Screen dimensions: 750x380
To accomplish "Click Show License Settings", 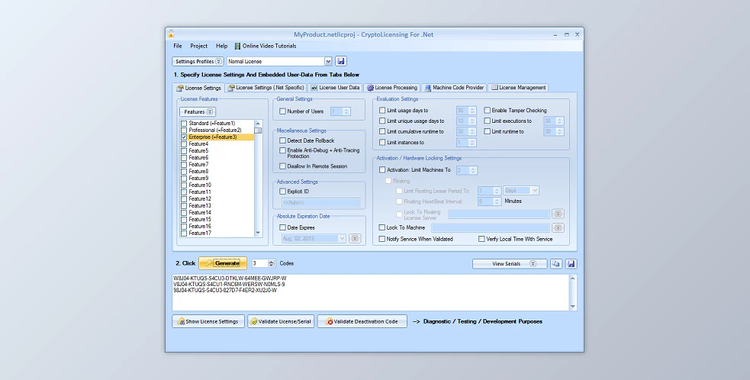I will tap(209, 321).
